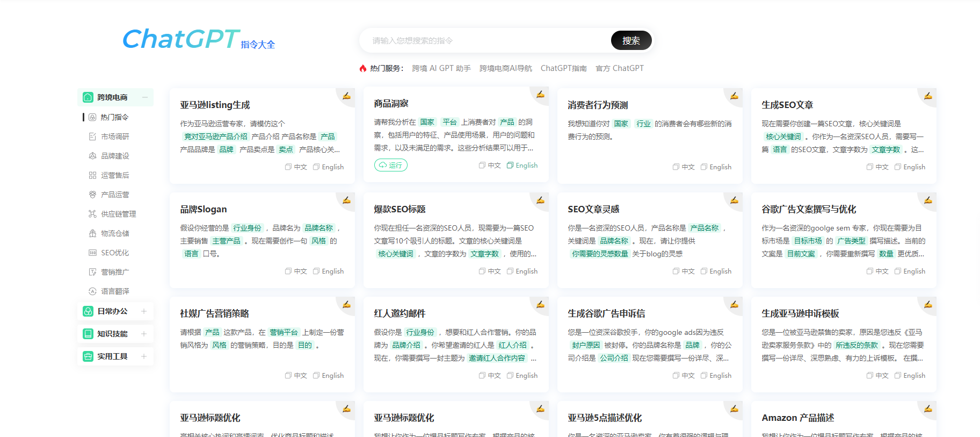Focus the 请输入您想搜索的指令 search field
980x437 pixels.
click(x=486, y=40)
